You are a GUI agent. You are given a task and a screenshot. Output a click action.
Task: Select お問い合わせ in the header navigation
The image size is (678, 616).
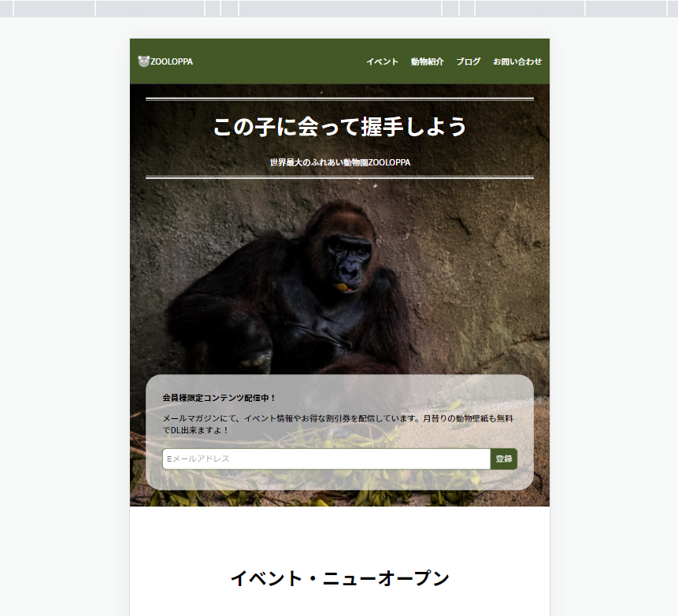coord(517,61)
